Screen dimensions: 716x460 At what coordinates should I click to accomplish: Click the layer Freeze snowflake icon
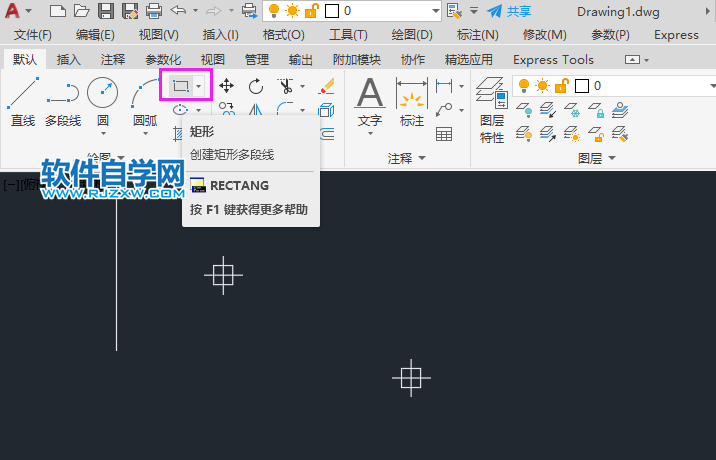[572, 110]
